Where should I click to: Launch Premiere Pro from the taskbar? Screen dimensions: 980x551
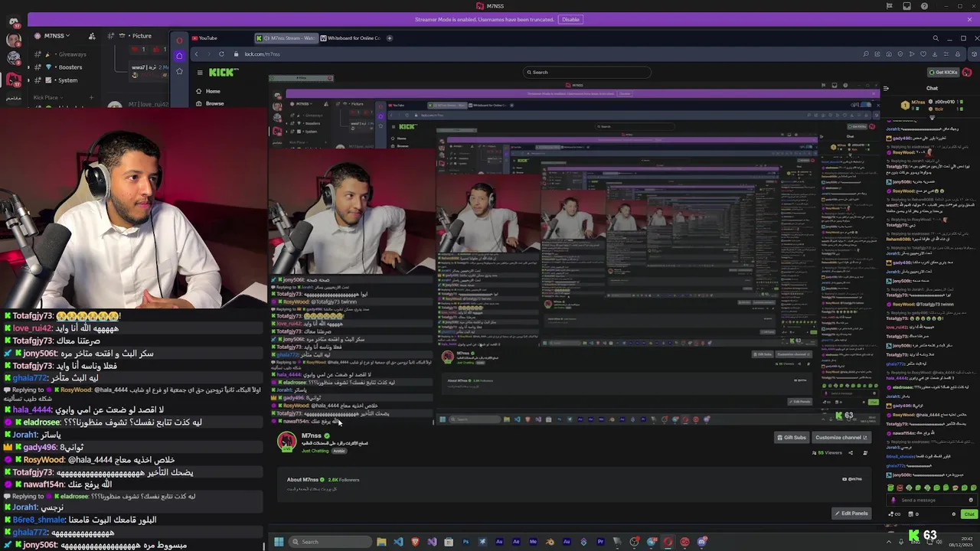(600, 542)
